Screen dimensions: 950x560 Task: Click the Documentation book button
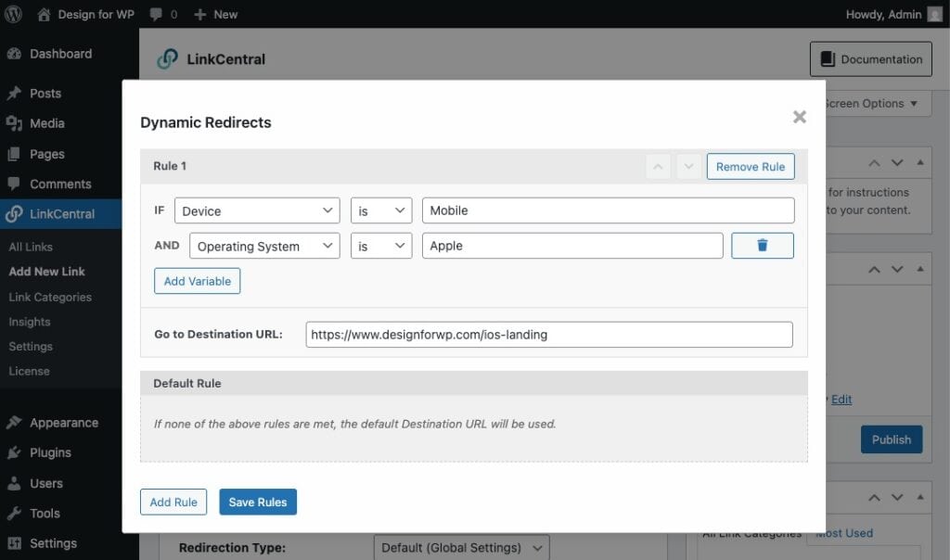point(870,59)
